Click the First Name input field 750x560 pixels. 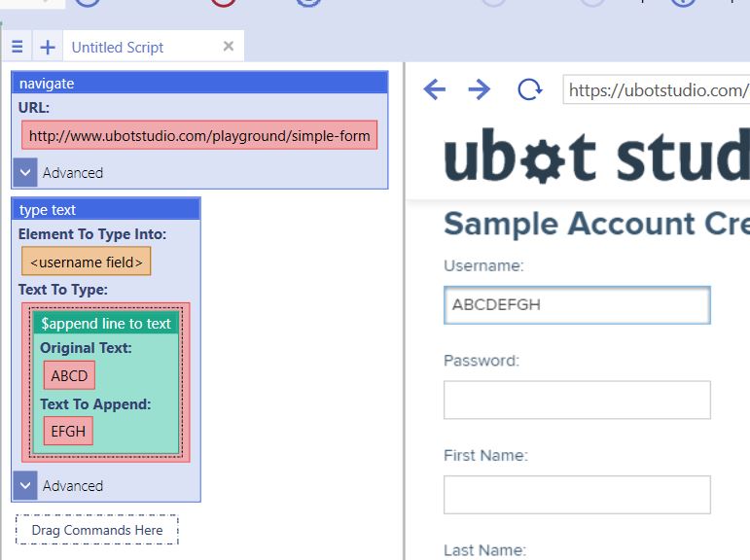point(577,495)
